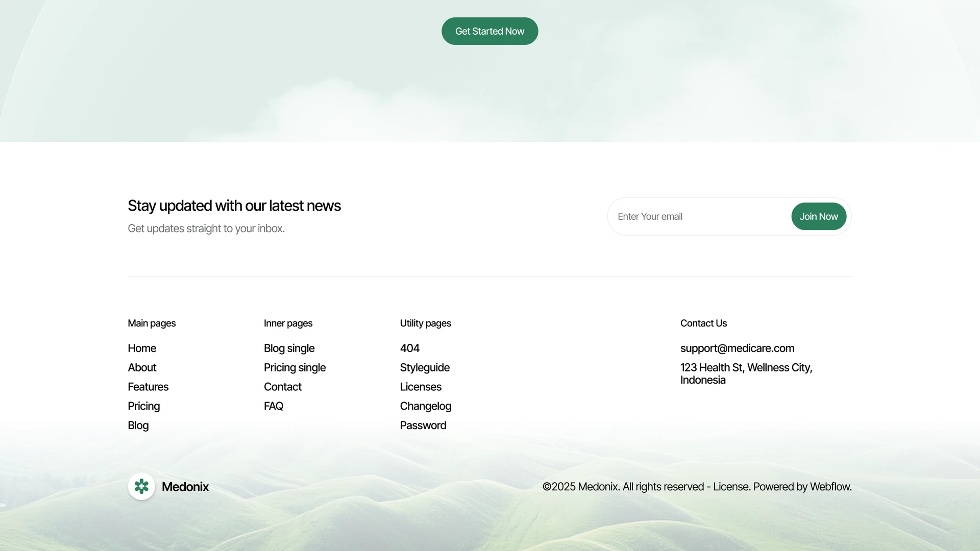Click the Contact Us heading
The image size is (980, 551).
tap(703, 323)
